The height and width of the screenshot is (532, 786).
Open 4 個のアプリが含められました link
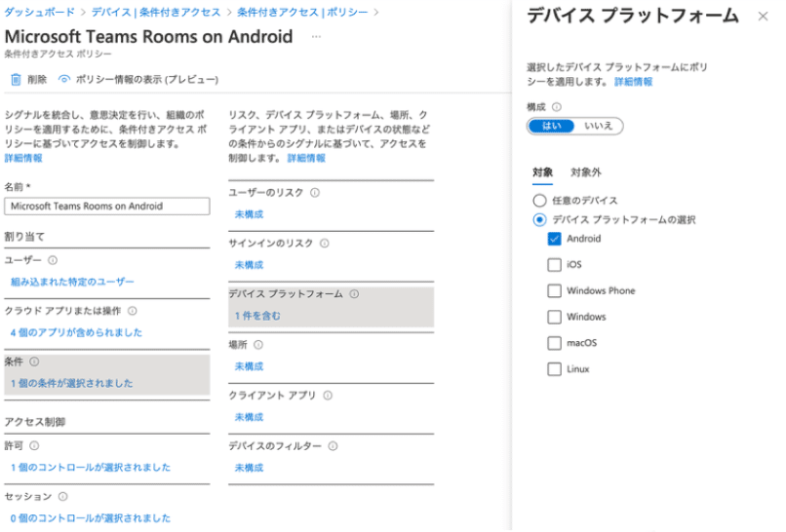click(x=76, y=332)
